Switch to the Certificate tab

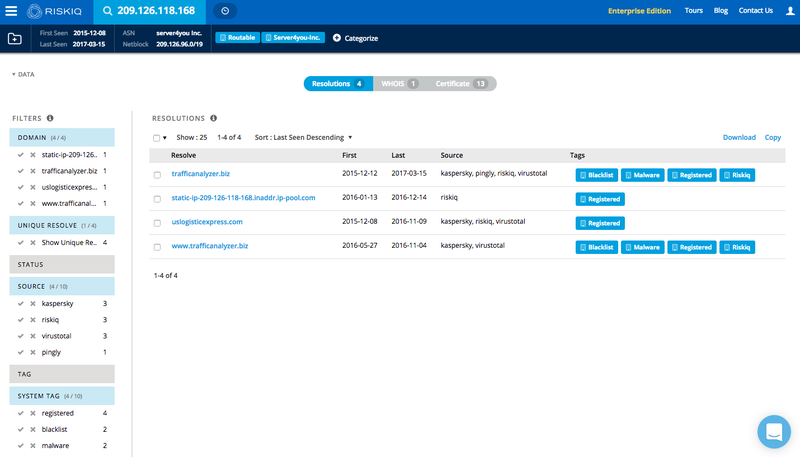pyautogui.click(x=461, y=84)
